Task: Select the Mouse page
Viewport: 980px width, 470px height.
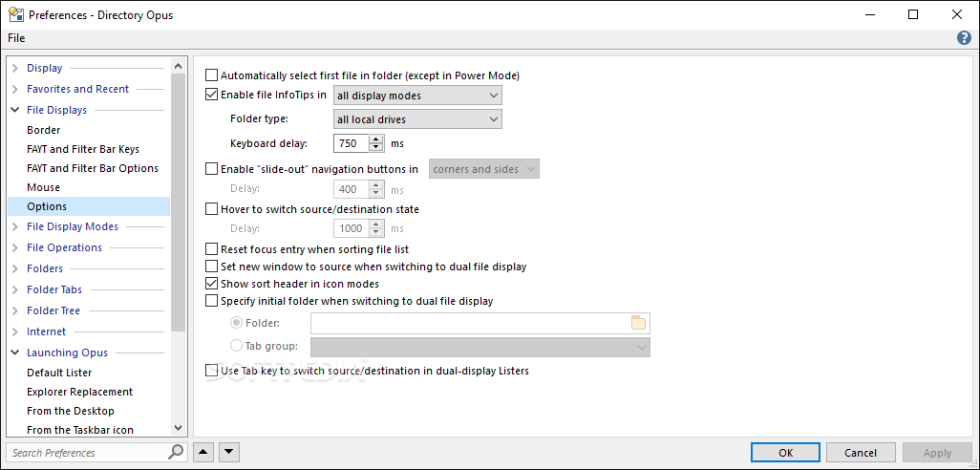Action: tap(44, 187)
